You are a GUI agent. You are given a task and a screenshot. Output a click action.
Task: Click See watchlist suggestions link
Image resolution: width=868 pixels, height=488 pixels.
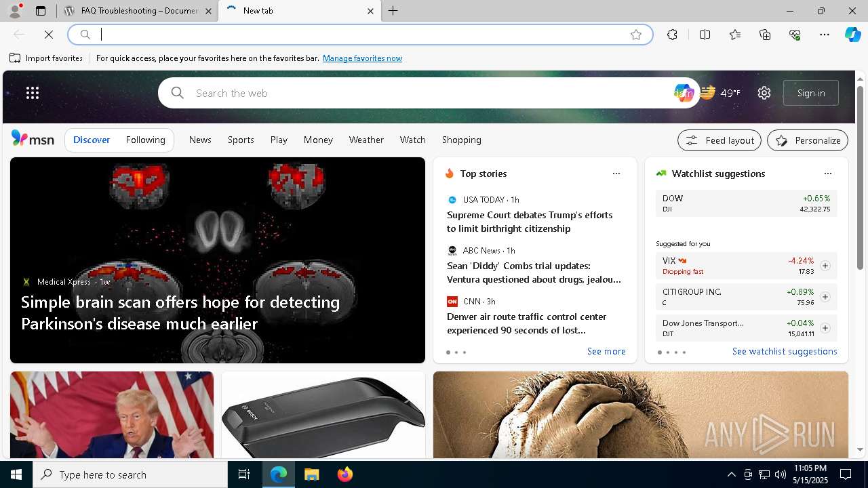tap(785, 351)
